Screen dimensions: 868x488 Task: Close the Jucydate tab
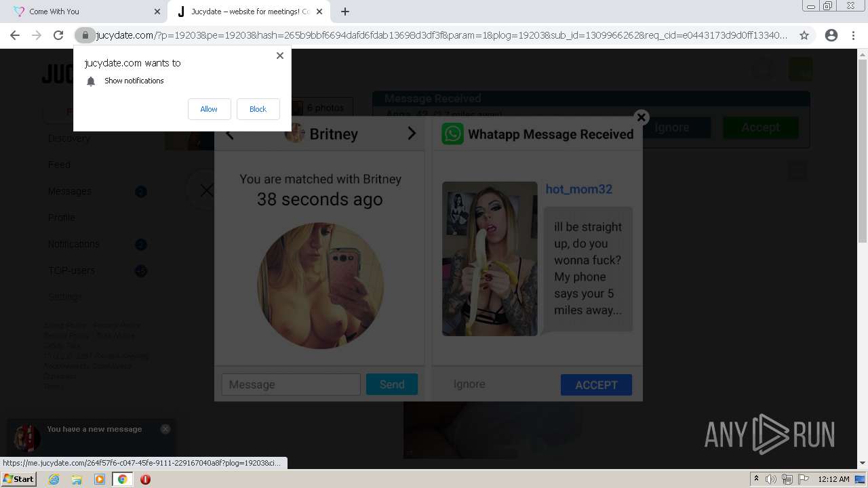(x=319, y=12)
